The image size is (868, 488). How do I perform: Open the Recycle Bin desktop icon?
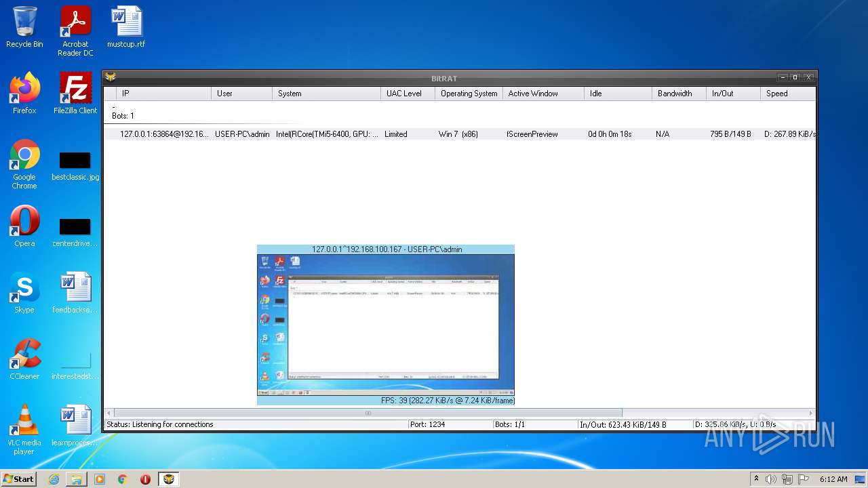click(x=24, y=27)
